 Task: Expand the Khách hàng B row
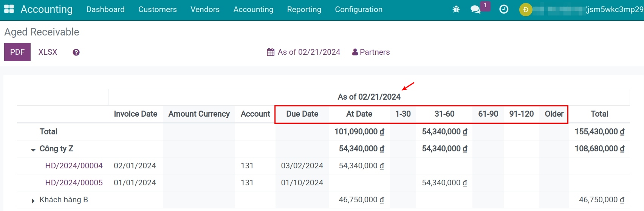(33, 201)
